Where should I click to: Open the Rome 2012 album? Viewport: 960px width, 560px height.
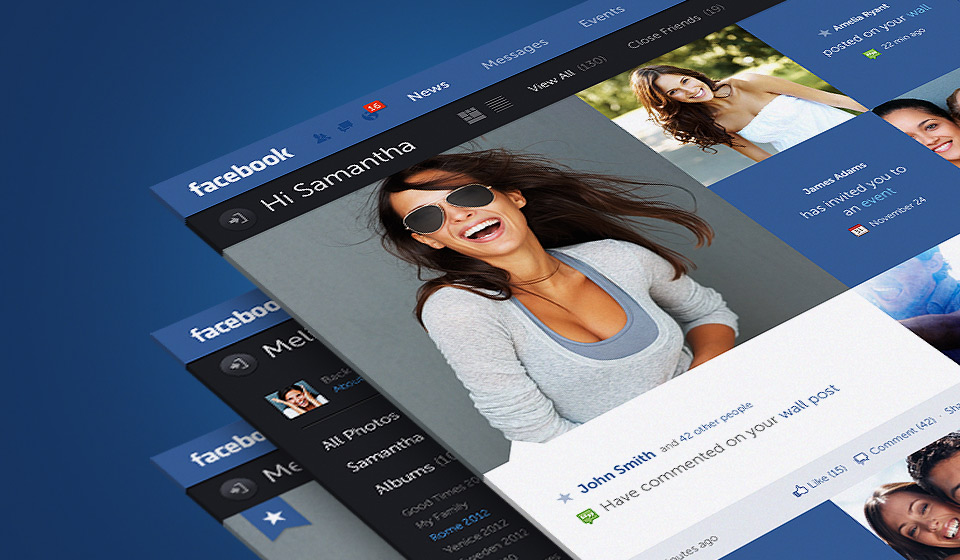(x=459, y=525)
